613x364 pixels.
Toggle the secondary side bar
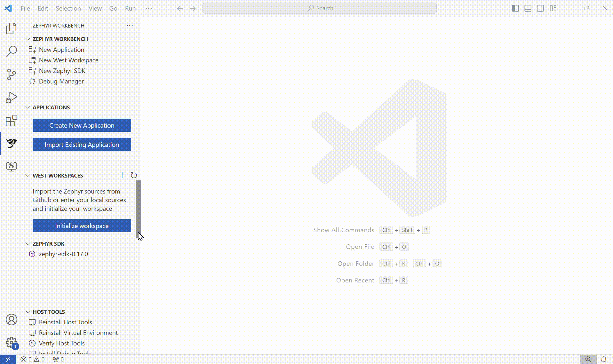540,8
